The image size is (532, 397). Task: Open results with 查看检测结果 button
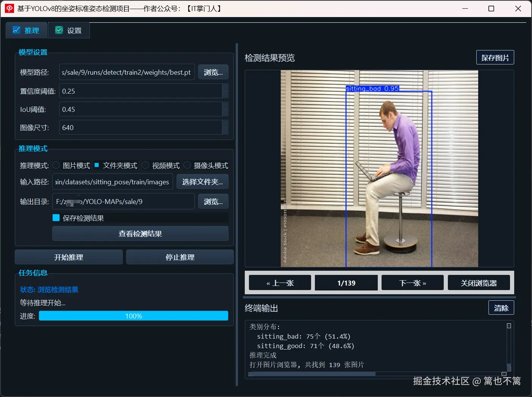tap(140, 233)
